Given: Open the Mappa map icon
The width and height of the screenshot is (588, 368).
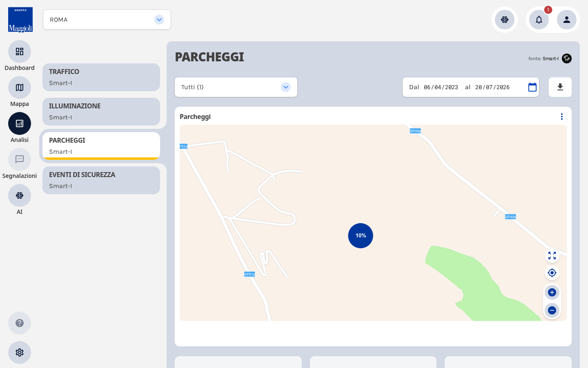Looking at the screenshot, I should [x=20, y=88].
